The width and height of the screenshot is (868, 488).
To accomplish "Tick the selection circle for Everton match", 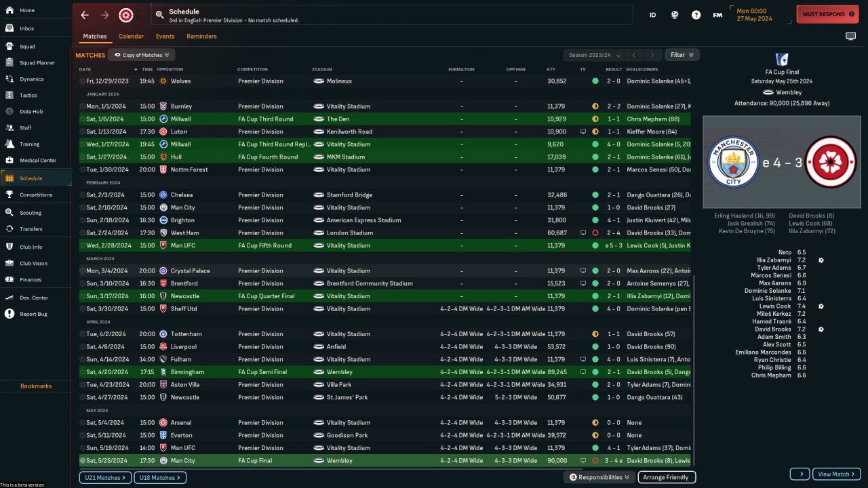I will 83,435.
